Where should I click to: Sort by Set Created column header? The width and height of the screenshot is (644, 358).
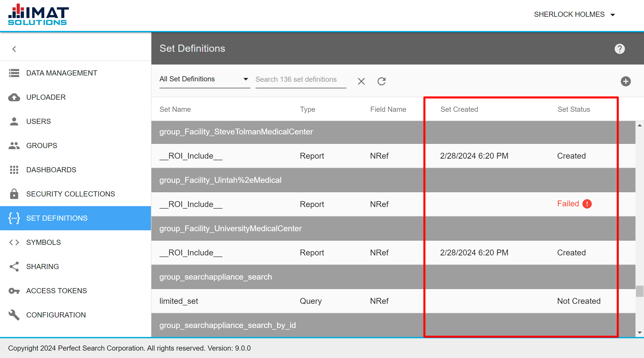click(459, 109)
